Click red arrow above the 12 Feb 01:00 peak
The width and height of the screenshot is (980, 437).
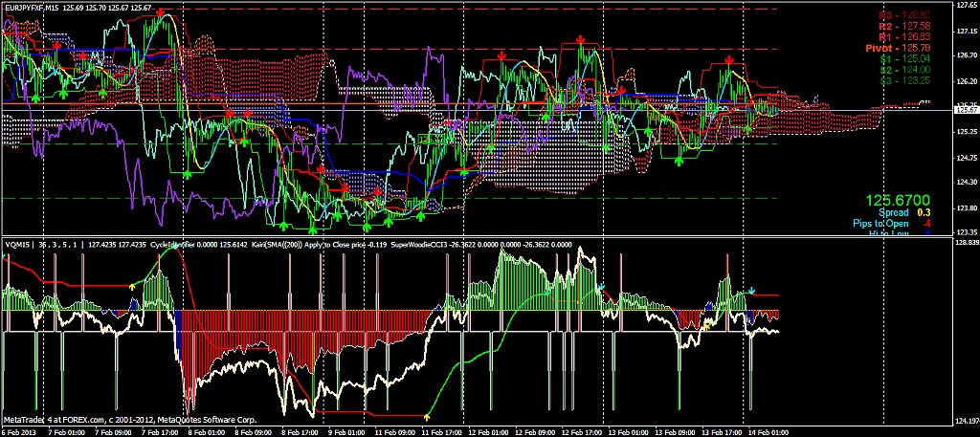coord(501,57)
